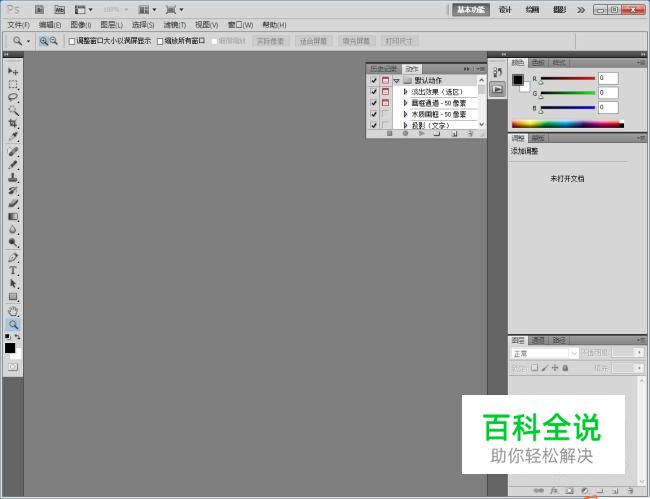This screenshot has height=499, width=650.
Task: Expand the 淡出效果 action
Action: (405, 92)
